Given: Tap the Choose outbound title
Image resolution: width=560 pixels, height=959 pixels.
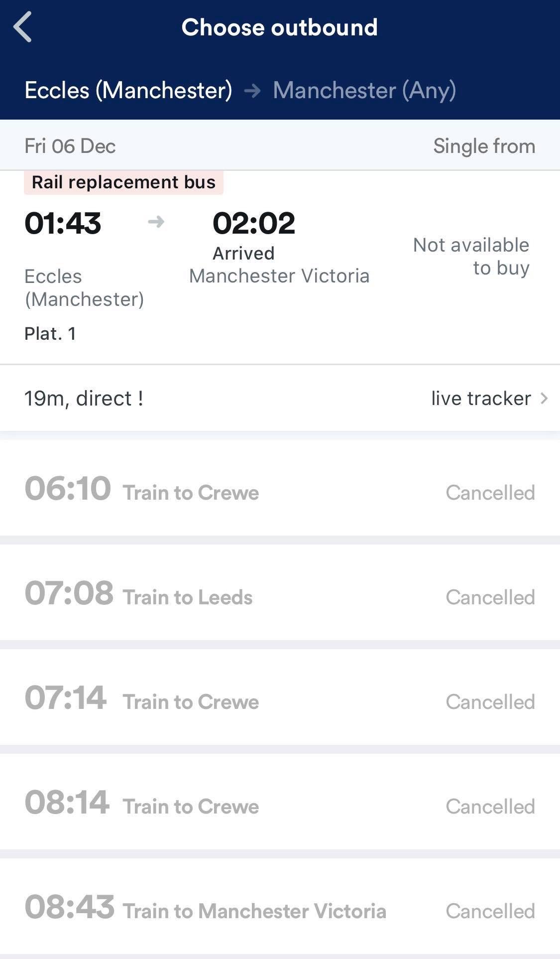Looking at the screenshot, I should click(279, 27).
